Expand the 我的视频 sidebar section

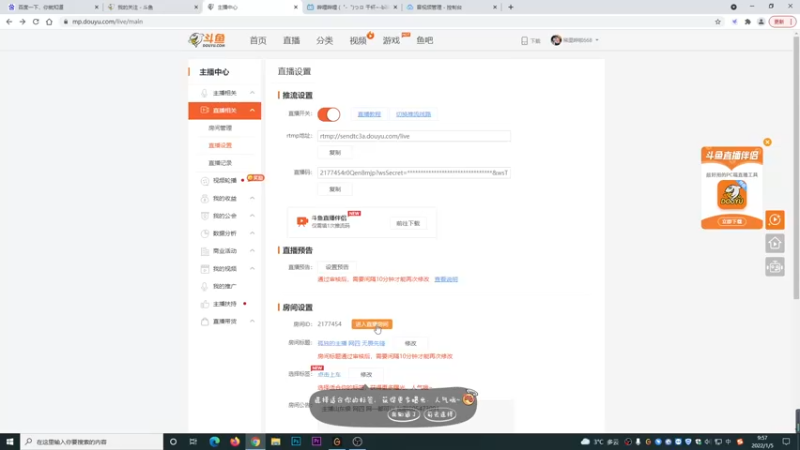coord(252,268)
